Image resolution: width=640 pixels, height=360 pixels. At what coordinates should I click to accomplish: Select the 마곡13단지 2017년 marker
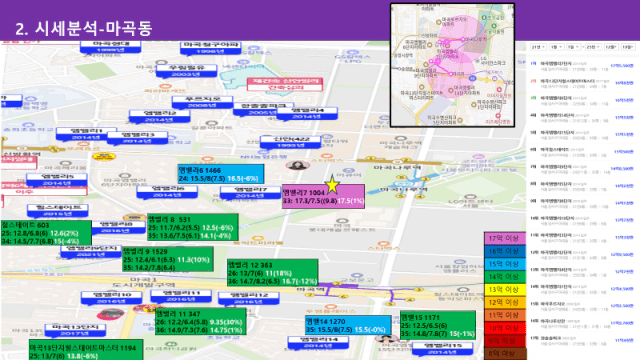pos(76,331)
